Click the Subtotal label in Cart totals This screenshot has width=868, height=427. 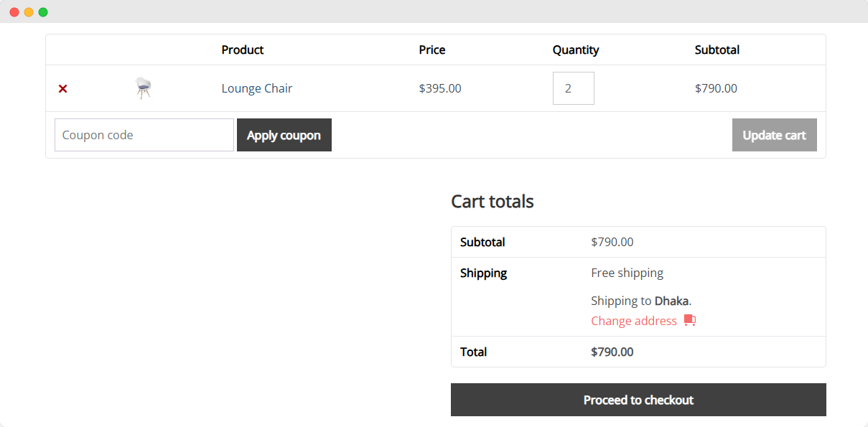[x=482, y=242]
